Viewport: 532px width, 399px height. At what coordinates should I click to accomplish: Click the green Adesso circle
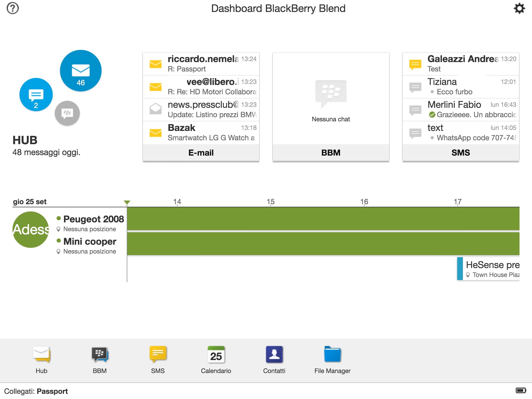pyautogui.click(x=31, y=230)
